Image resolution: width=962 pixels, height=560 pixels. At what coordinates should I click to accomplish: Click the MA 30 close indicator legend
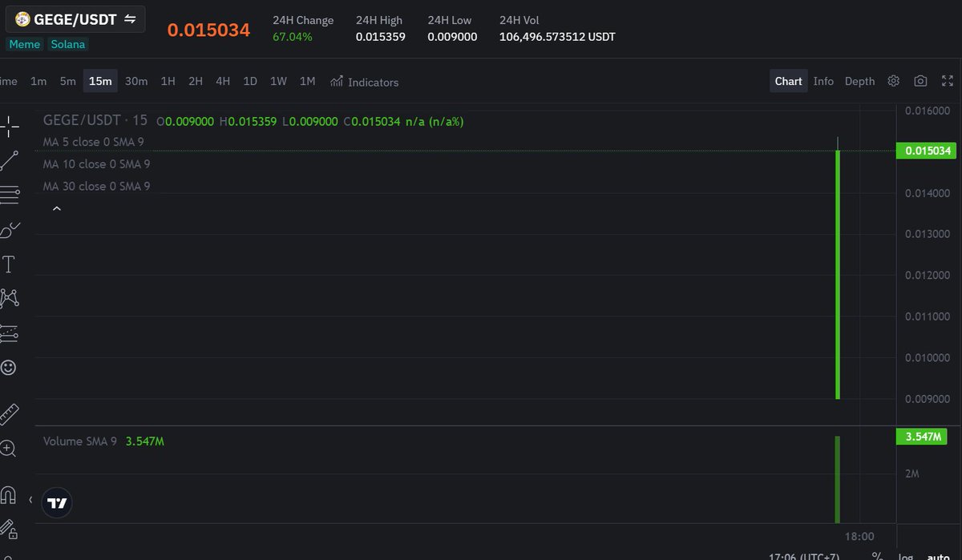pos(96,186)
